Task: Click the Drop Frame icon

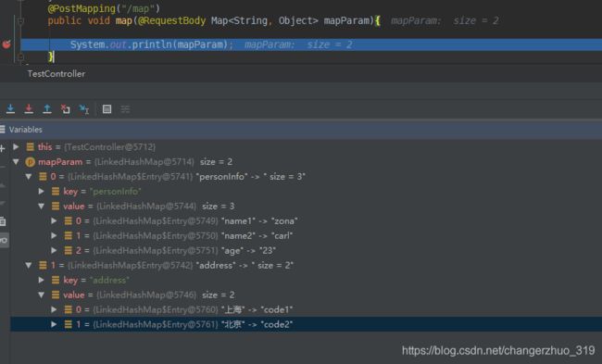Action: point(65,109)
